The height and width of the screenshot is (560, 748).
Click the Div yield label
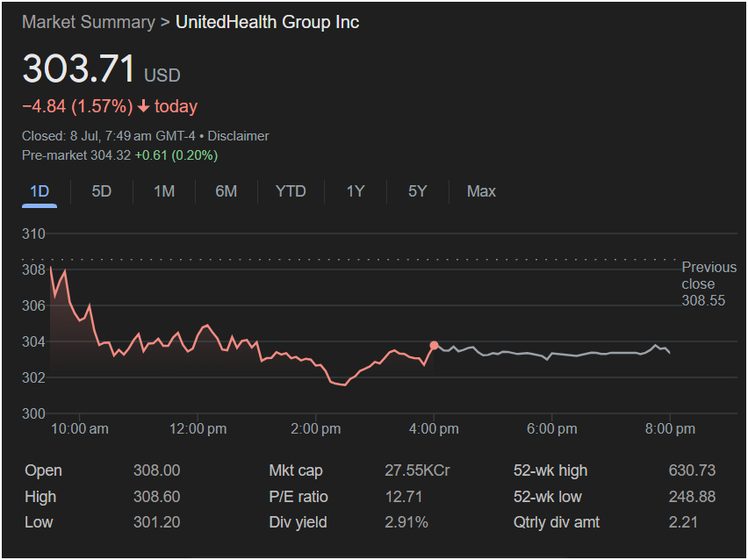point(298,523)
